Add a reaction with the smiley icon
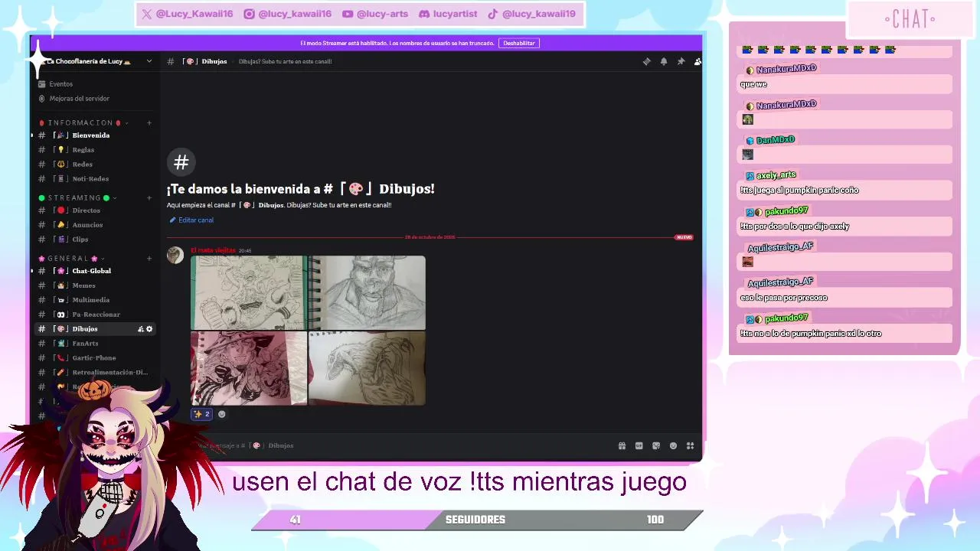The image size is (980, 551). (x=222, y=414)
